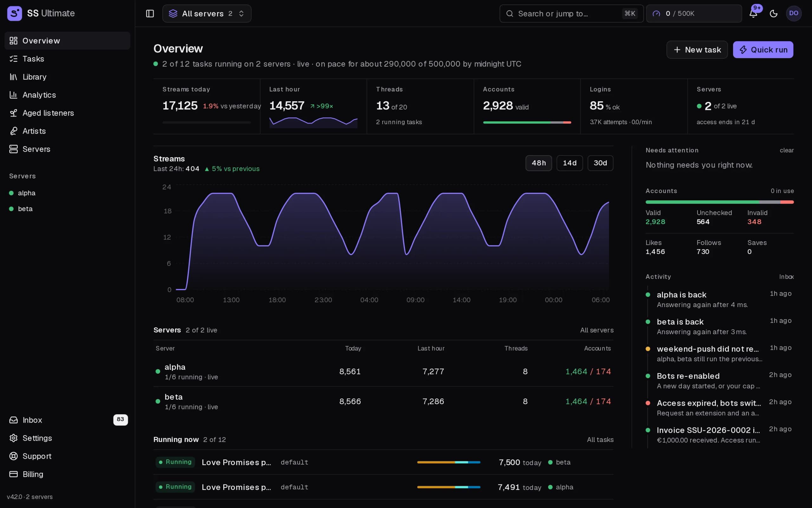Click the Aged listeners sprout icon
Viewport: 812px width, 508px height.
click(x=13, y=113)
